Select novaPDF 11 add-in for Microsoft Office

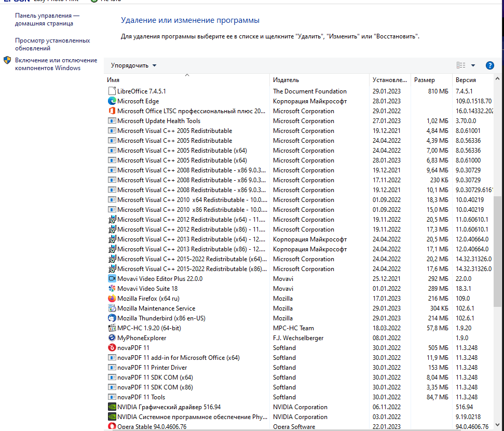(x=299, y=358)
